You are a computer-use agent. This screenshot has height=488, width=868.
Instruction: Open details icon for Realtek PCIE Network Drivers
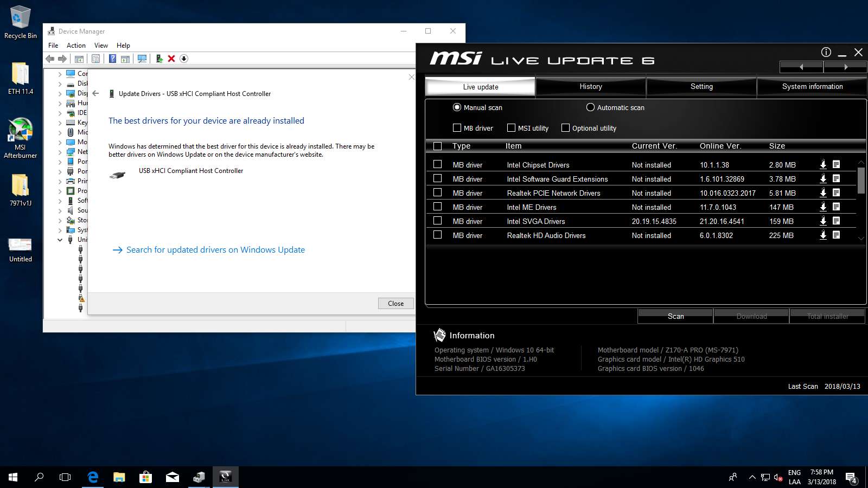tap(836, 192)
